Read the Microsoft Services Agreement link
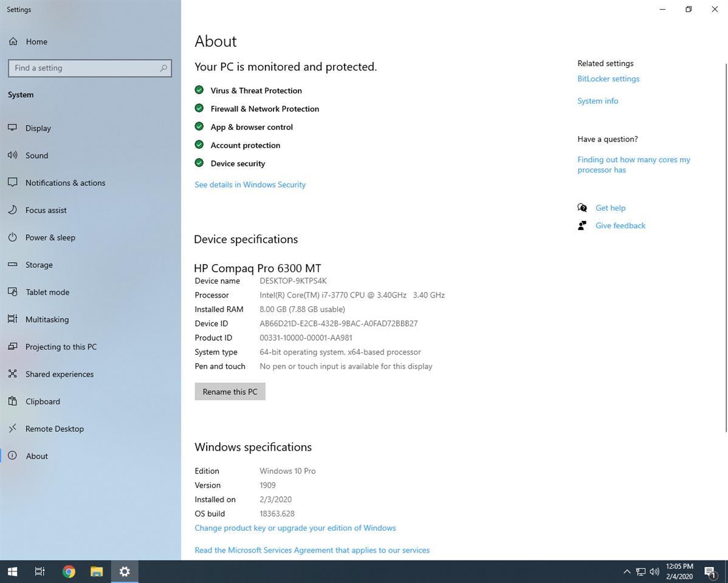The height and width of the screenshot is (583, 728). 312,550
